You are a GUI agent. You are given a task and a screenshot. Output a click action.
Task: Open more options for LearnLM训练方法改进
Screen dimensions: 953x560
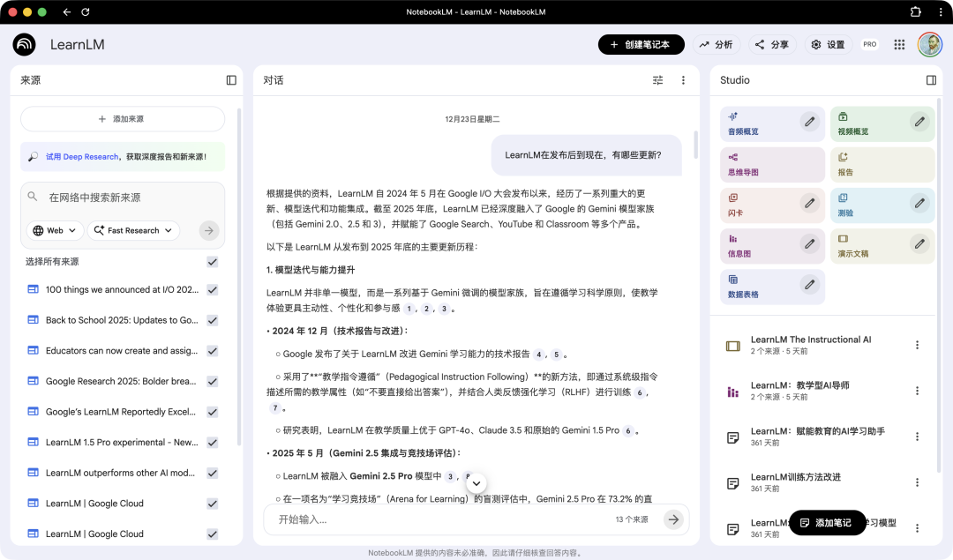point(917,482)
